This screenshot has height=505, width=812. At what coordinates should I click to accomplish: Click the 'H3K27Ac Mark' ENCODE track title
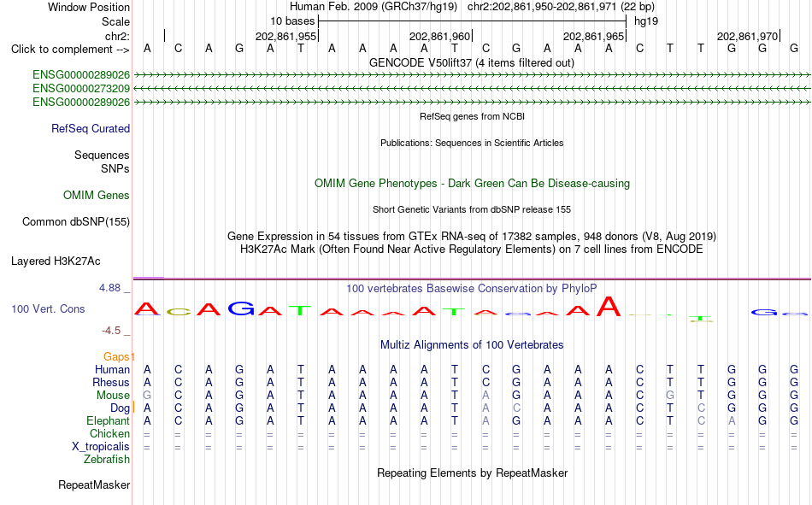472,250
